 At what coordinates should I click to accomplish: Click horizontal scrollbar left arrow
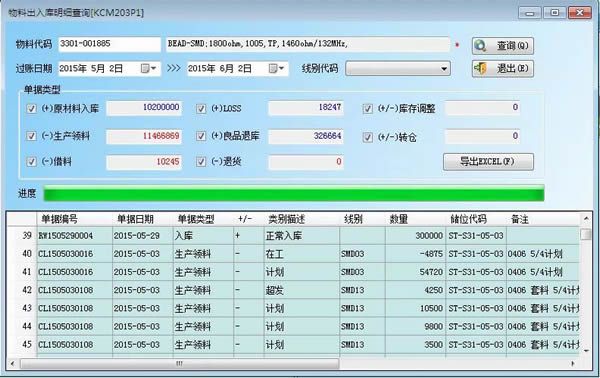[13, 363]
